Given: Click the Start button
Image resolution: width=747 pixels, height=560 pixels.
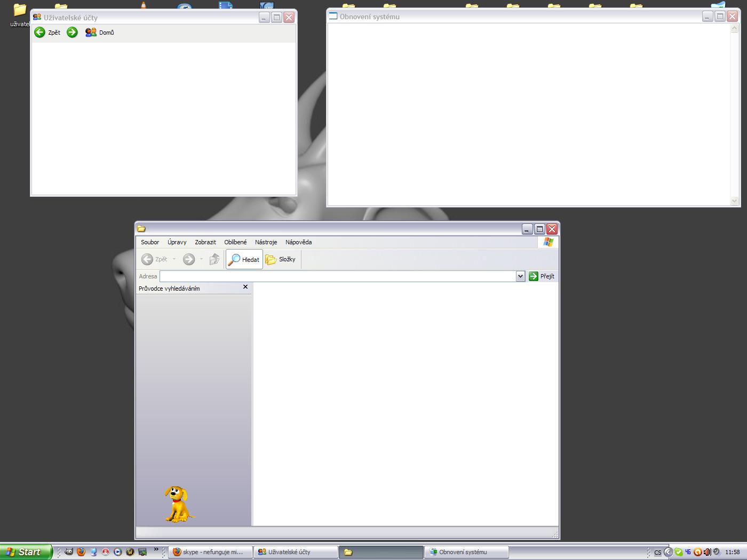Looking at the screenshot, I should click(x=26, y=552).
